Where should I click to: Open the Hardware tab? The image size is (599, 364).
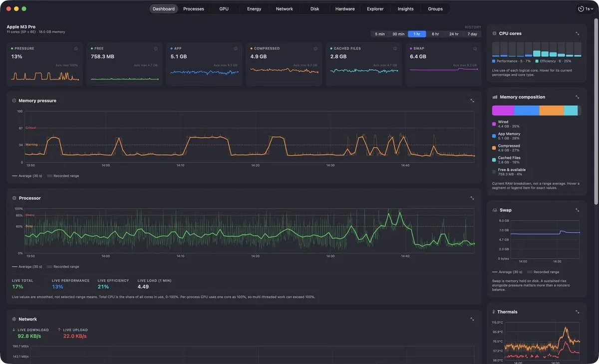coord(345,9)
